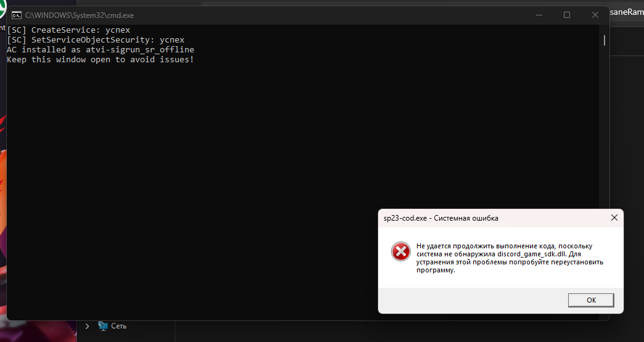Click the 'AC installed as atvi-sigrun_sr_offline' line
Image resolution: width=644 pixels, height=342 pixels.
pyautogui.click(x=100, y=50)
